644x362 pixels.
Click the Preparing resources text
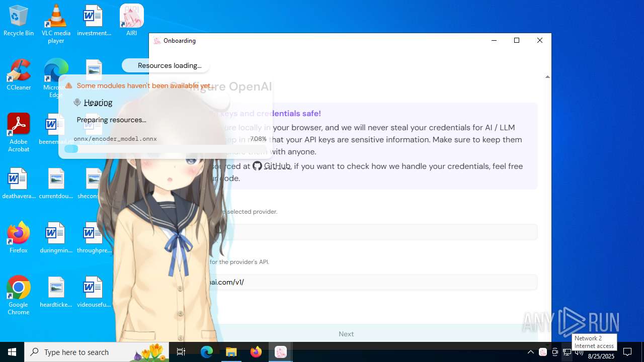111,120
